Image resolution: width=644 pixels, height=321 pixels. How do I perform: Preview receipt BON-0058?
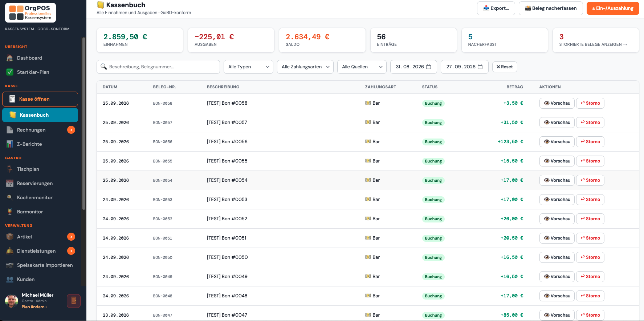[557, 103]
